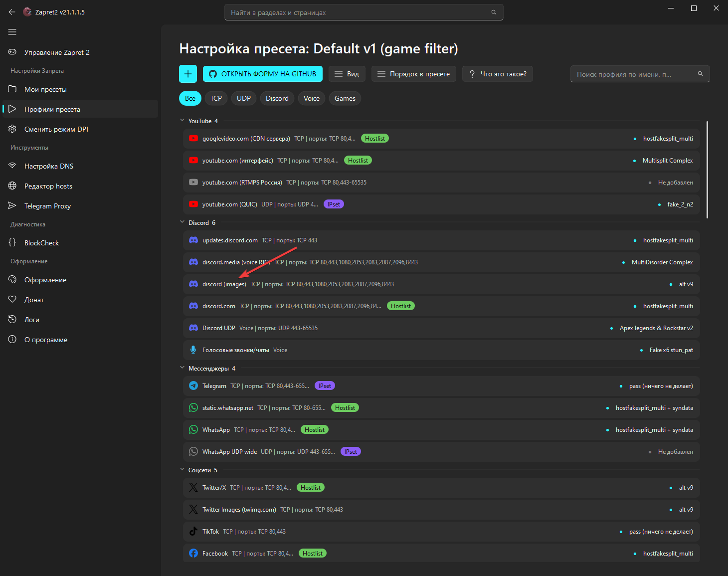
Task: Click Не добавлен on WhatsApp UDP wide row
Action: [676, 452]
